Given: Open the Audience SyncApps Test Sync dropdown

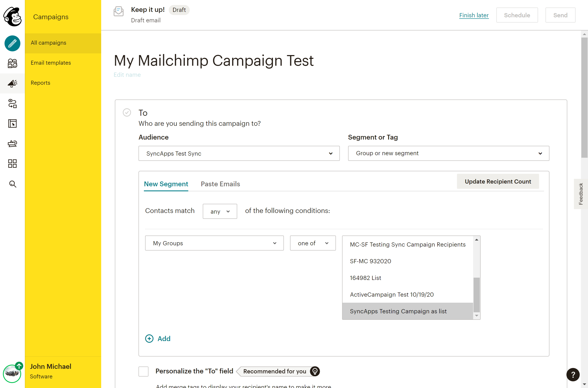Looking at the screenshot, I should (239, 153).
